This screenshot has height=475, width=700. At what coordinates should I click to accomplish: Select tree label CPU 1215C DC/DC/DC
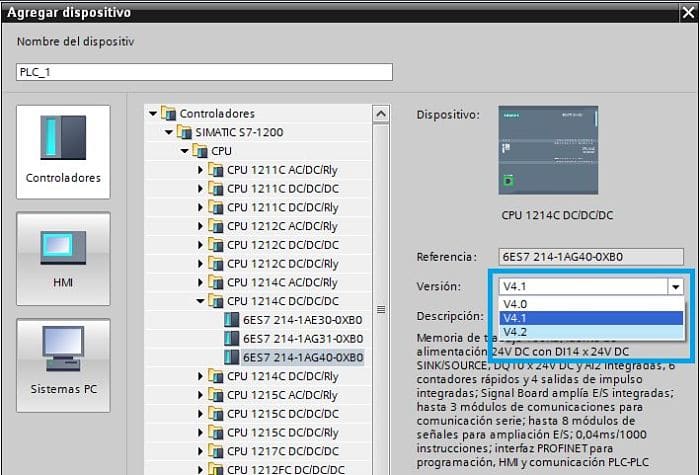click(x=283, y=413)
